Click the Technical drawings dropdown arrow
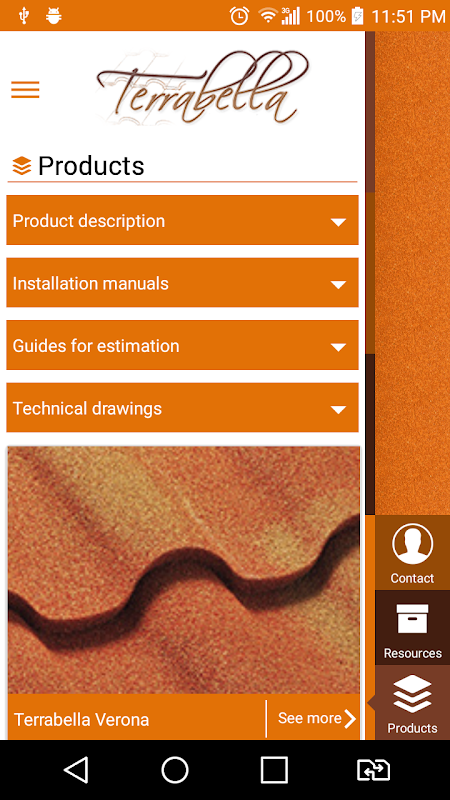 (x=338, y=409)
